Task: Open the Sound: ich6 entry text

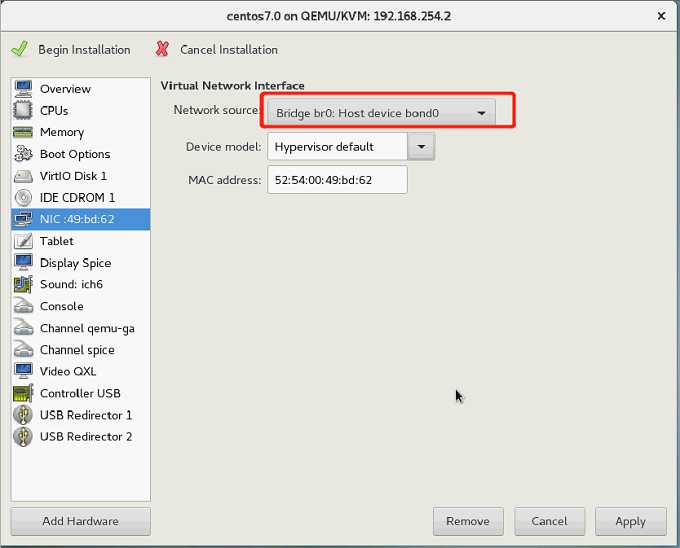Action: [x=71, y=284]
